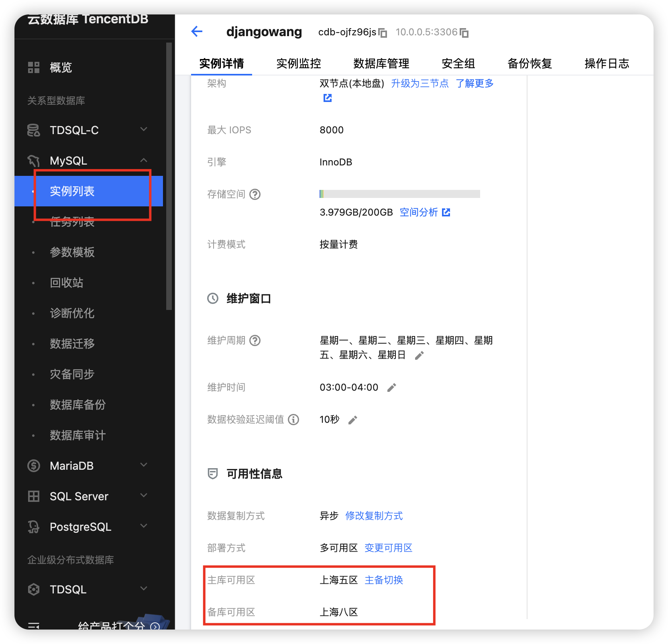Open the 操作日志 tab
The height and width of the screenshot is (644, 668).
click(x=607, y=63)
